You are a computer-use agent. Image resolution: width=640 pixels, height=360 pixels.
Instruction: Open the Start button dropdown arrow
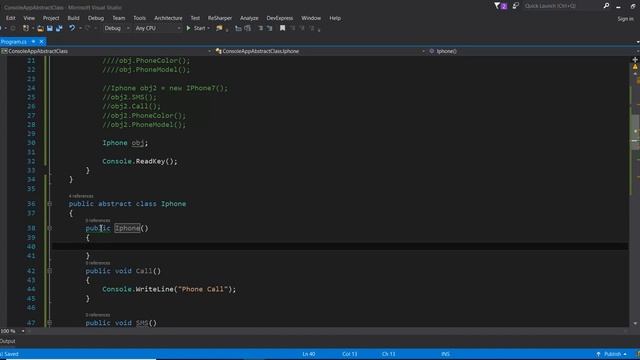(208, 28)
